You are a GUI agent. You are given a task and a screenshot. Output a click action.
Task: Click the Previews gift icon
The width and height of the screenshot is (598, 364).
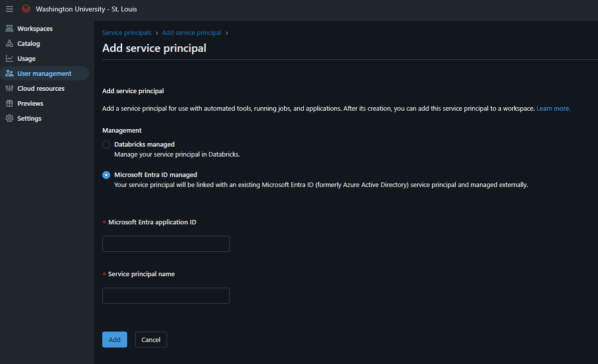tap(9, 103)
